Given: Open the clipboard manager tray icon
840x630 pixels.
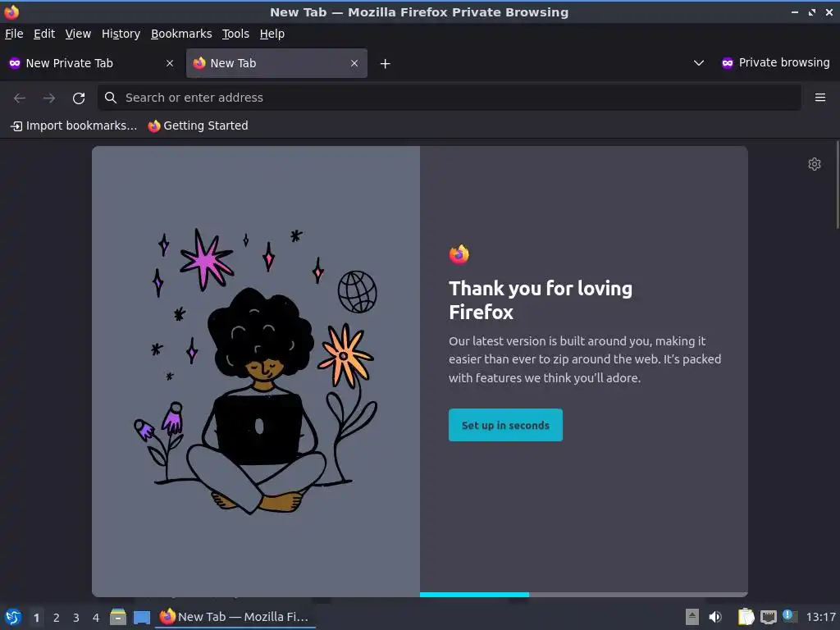Looking at the screenshot, I should 746,617.
